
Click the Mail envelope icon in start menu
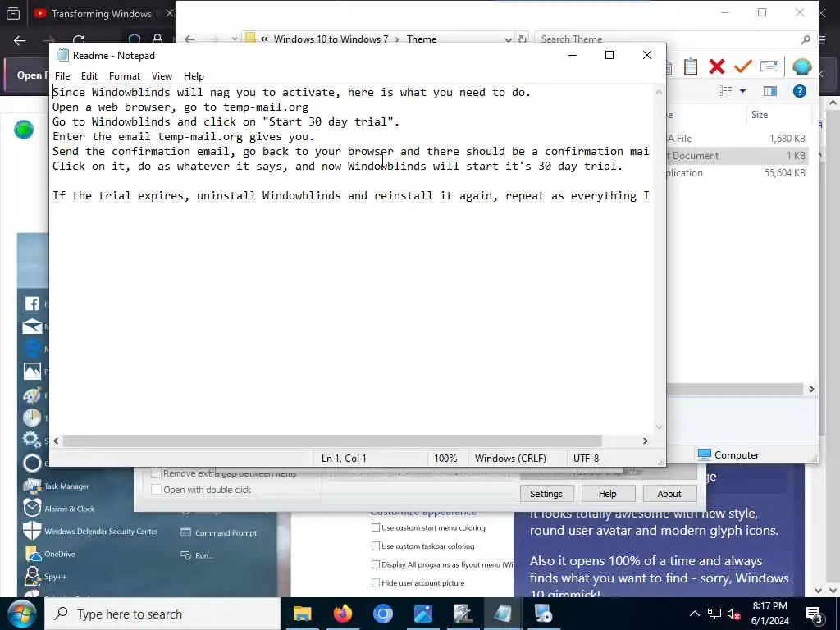(x=32, y=326)
